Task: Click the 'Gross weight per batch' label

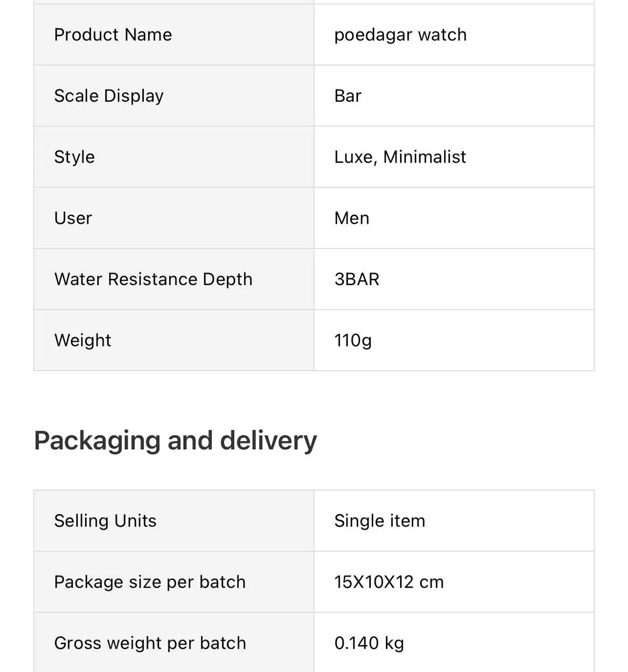Action: click(x=150, y=643)
